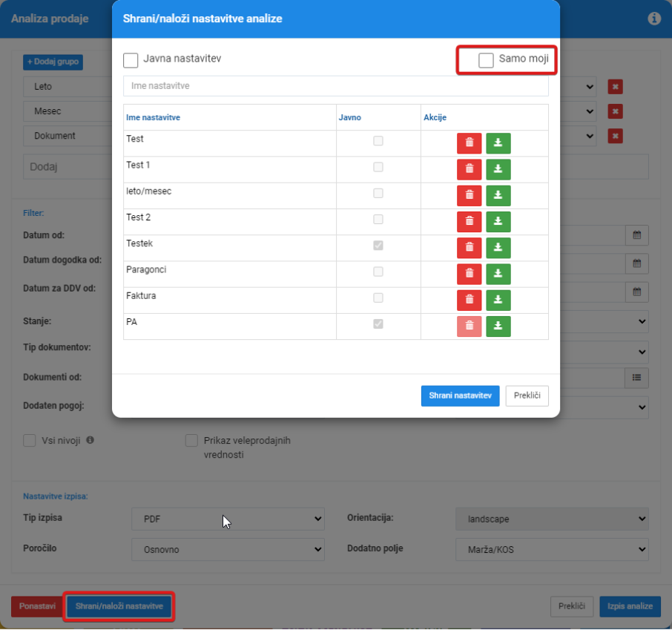Image resolution: width=672 pixels, height=630 pixels.
Task: Expand the Mesec group dropdown arrow
Action: coord(590,111)
